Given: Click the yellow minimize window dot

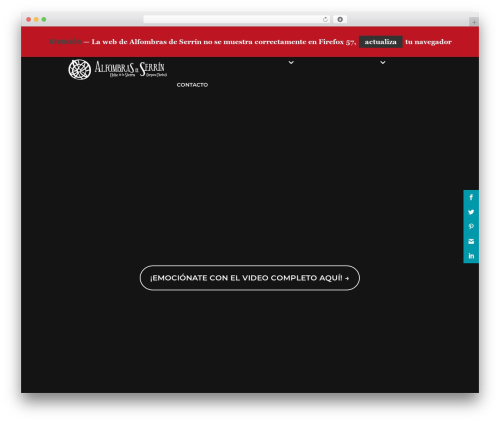Looking at the screenshot, I should [x=36, y=20].
